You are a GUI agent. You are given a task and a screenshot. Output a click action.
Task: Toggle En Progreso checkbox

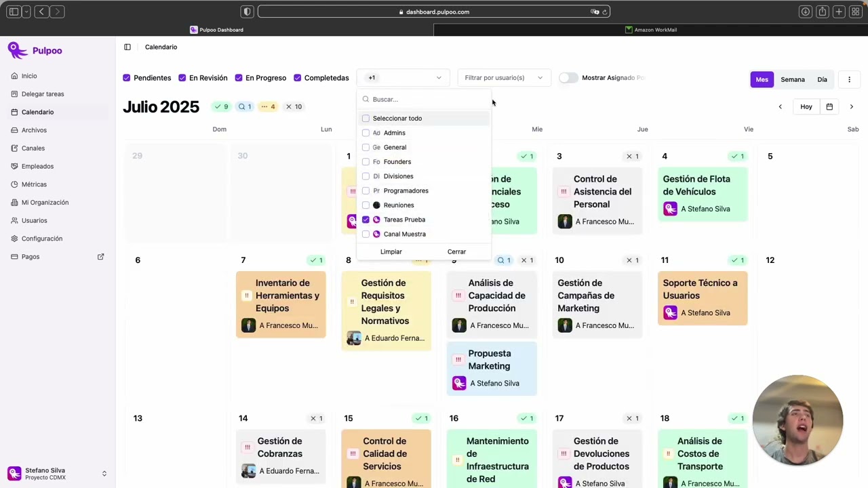coord(239,78)
